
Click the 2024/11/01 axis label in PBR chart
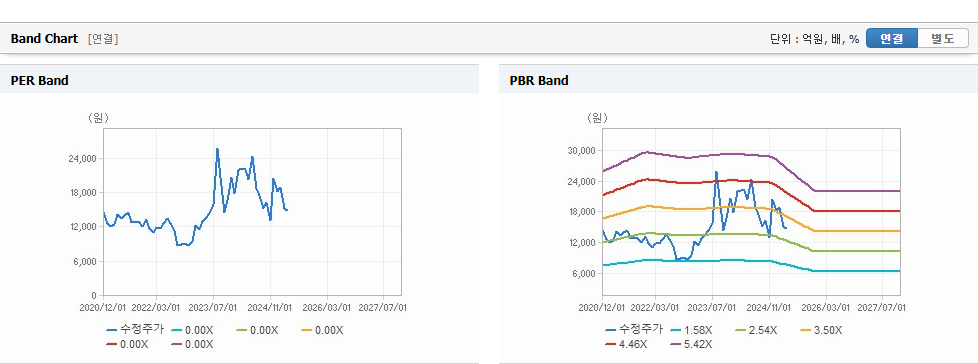[770, 307]
